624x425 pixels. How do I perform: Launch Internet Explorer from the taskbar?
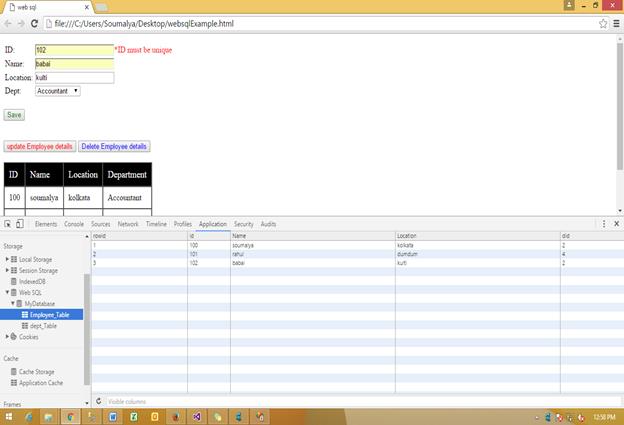pyautogui.click(x=29, y=417)
